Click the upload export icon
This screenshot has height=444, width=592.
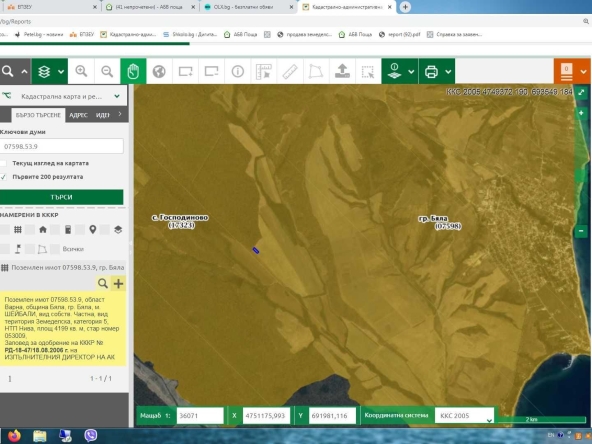[342, 71]
